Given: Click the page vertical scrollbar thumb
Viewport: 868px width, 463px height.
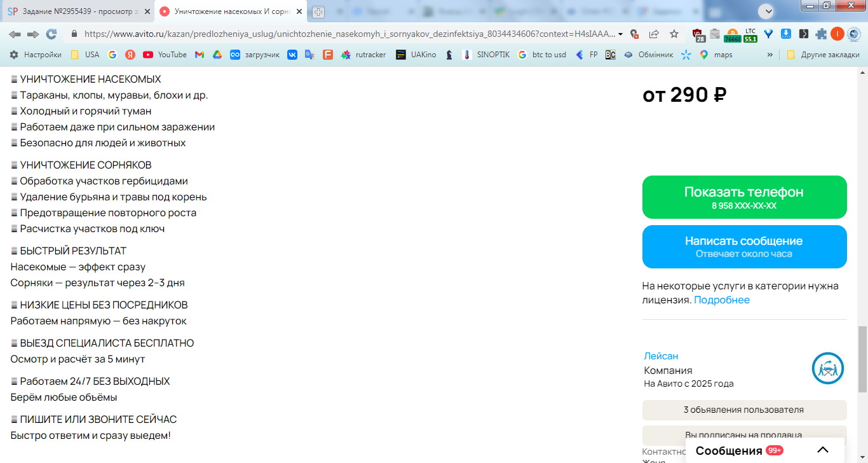Looking at the screenshot, I should [862, 359].
